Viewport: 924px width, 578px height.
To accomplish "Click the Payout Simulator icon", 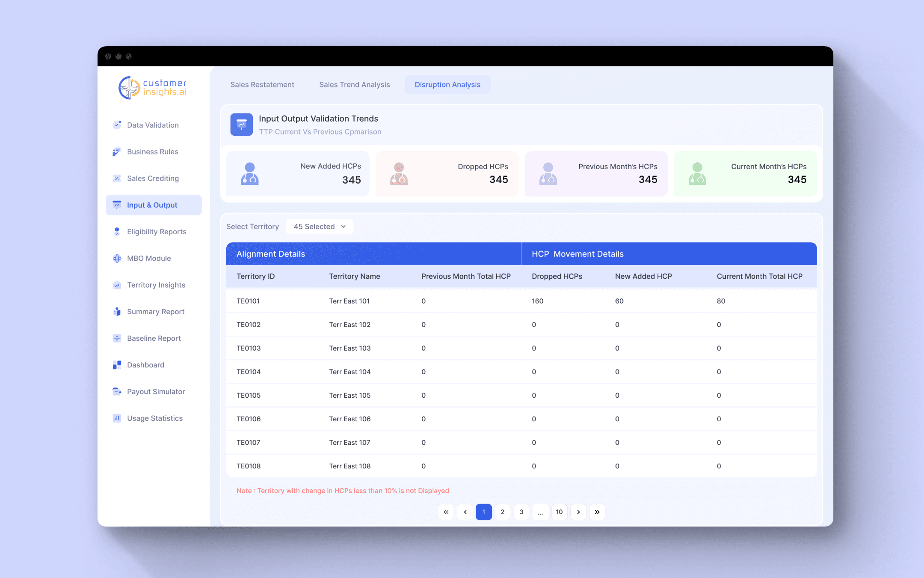I will (117, 391).
